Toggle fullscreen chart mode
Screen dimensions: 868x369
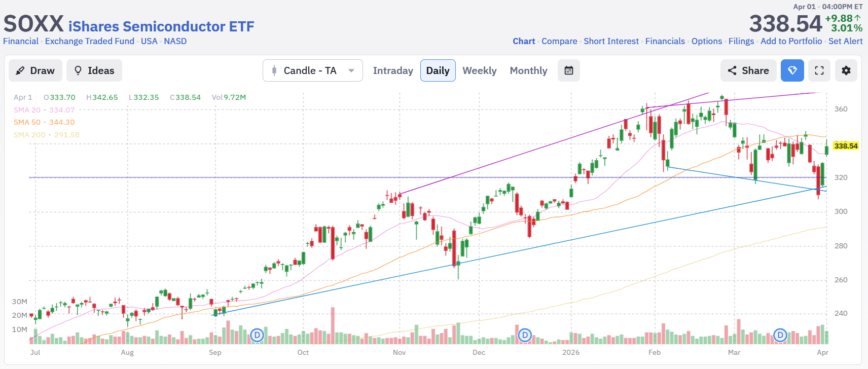819,70
